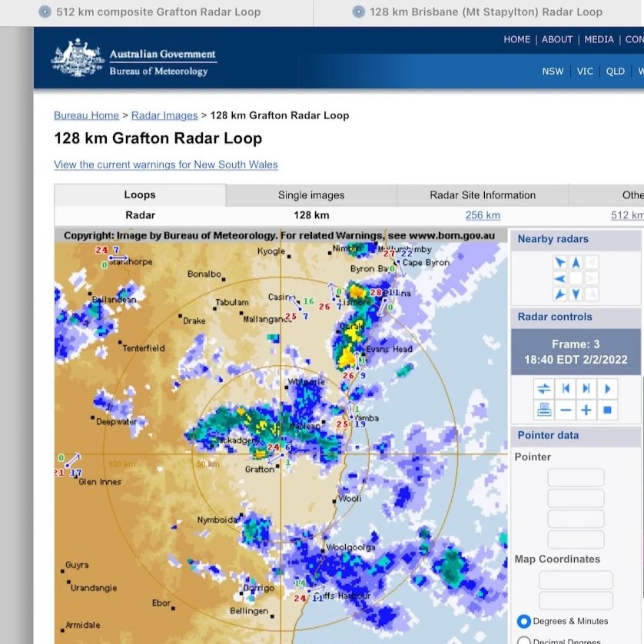The width and height of the screenshot is (644, 644).
Task: Click Grafton on the radar map
Action: pos(260,469)
